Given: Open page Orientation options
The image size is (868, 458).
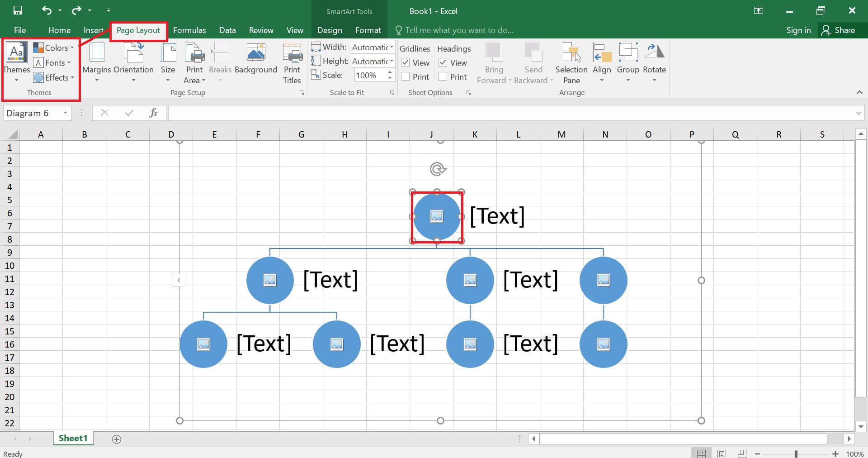Looking at the screenshot, I should click(133, 63).
